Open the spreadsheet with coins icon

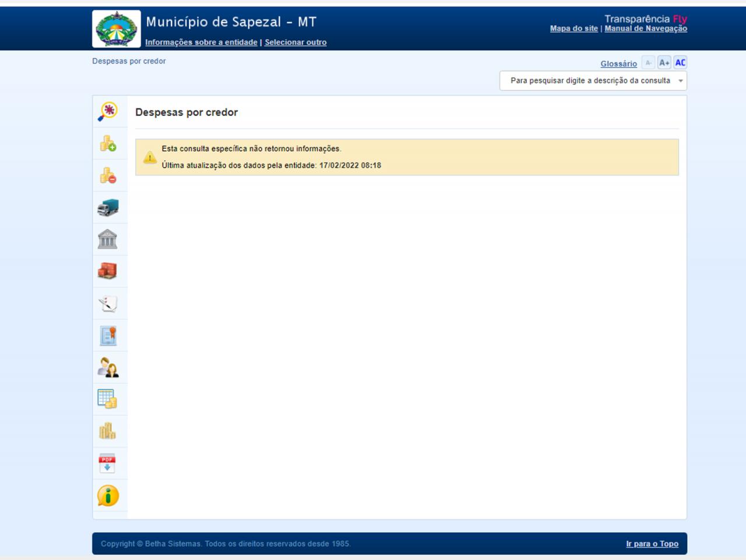click(x=108, y=399)
